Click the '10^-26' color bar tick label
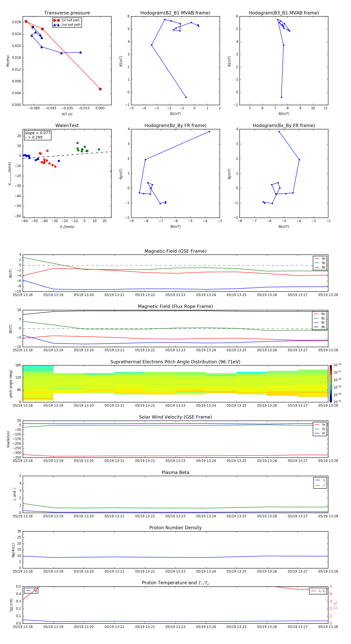The image size is (351, 644). 337,365
